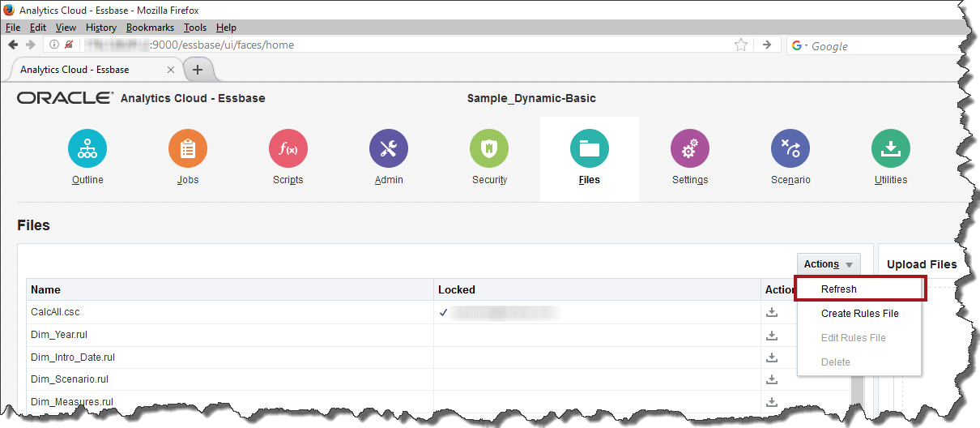The height and width of the screenshot is (428, 980).
Task: Choose Create Rules File menu entry
Action: tap(859, 314)
